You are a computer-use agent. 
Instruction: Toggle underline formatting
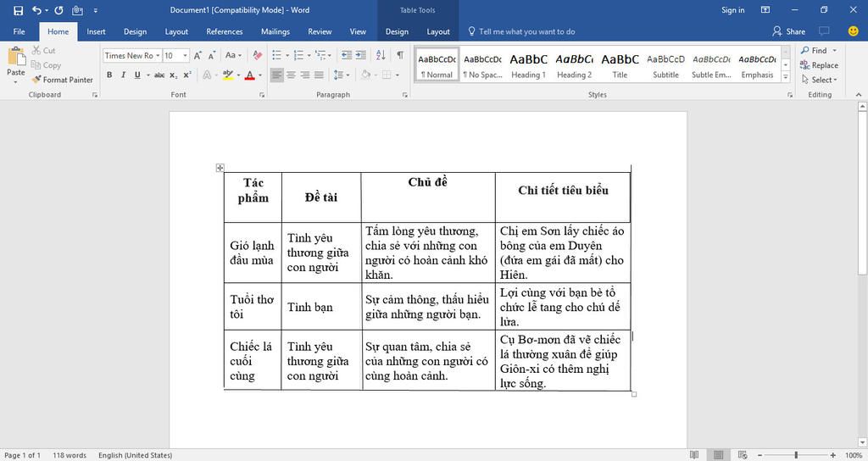click(x=137, y=75)
